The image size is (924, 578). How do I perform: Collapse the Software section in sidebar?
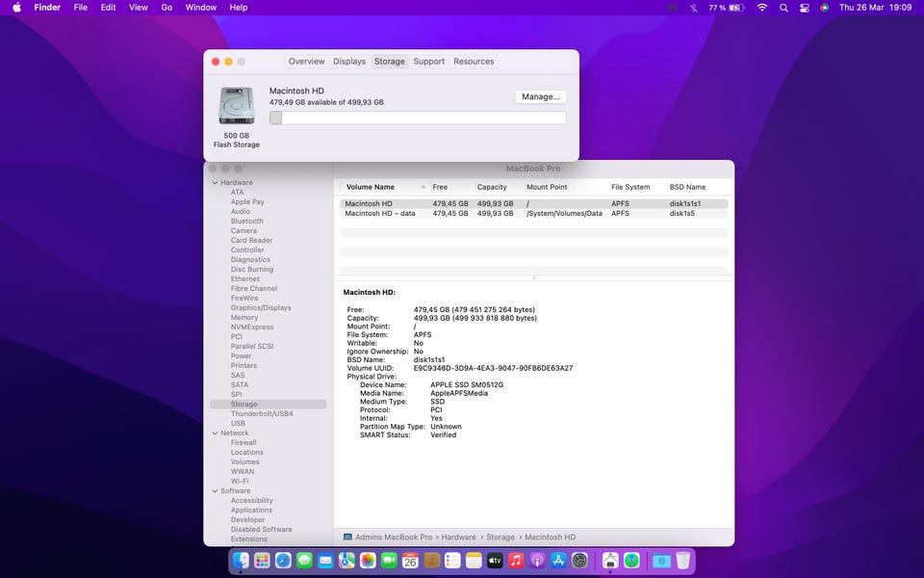(x=215, y=490)
